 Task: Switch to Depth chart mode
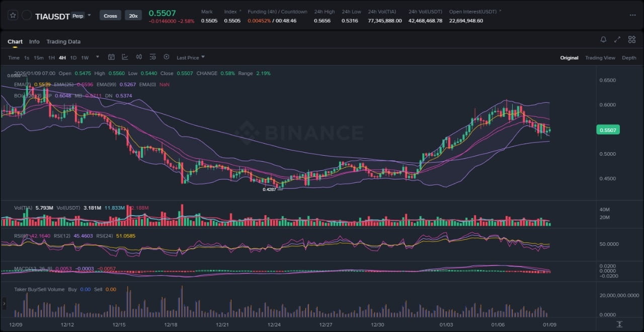pyautogui.click(x=629, y=58)
